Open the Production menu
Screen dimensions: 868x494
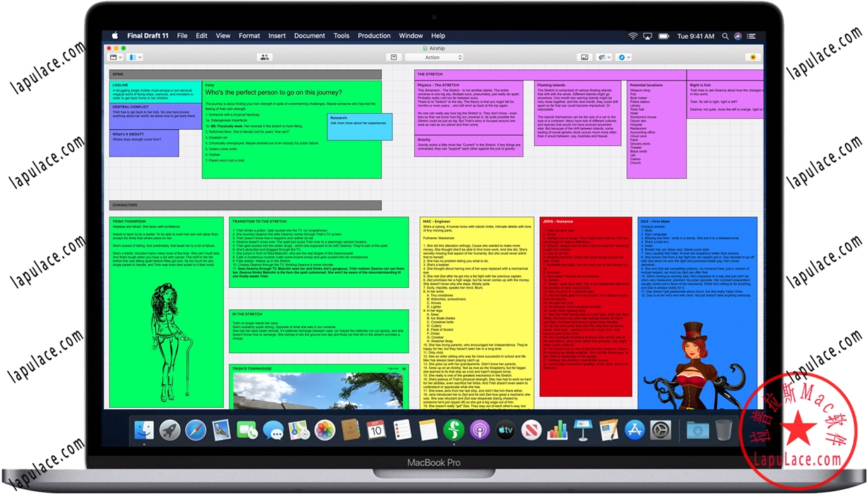coord(374,35)
